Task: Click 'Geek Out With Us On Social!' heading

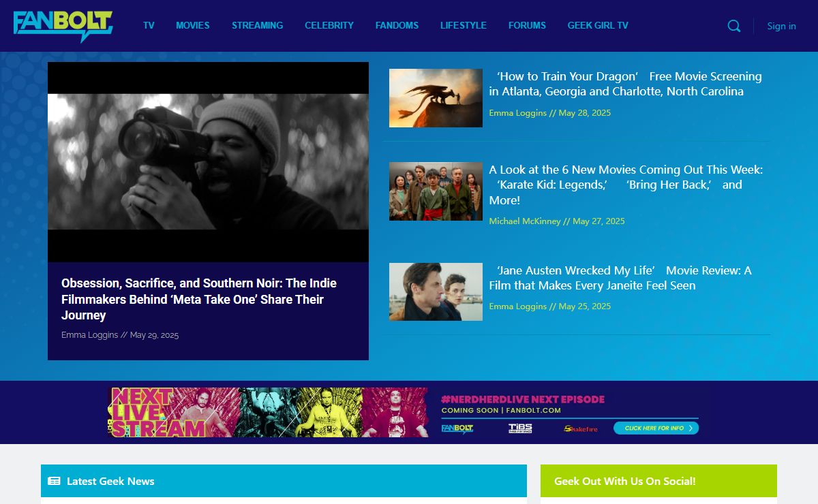Action: pyautogui.click(x=625, y=481)
